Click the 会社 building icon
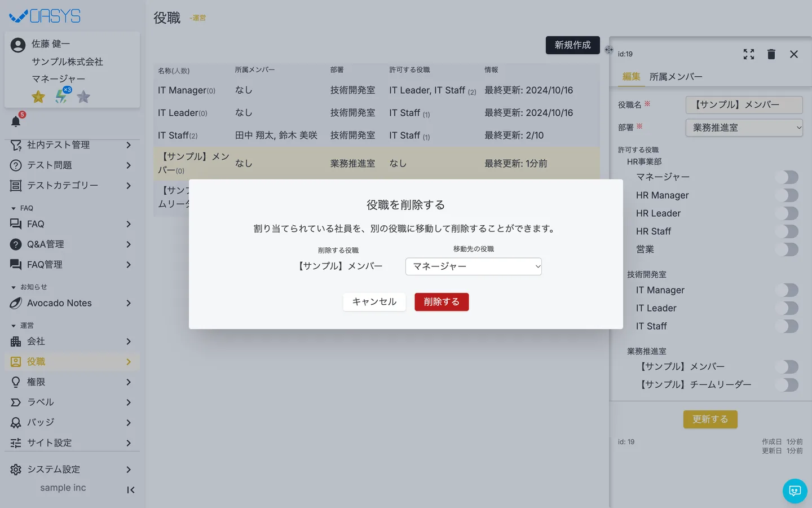Viewport: 812px width, 508px height. pyautogui.click(x=16, y=341)
